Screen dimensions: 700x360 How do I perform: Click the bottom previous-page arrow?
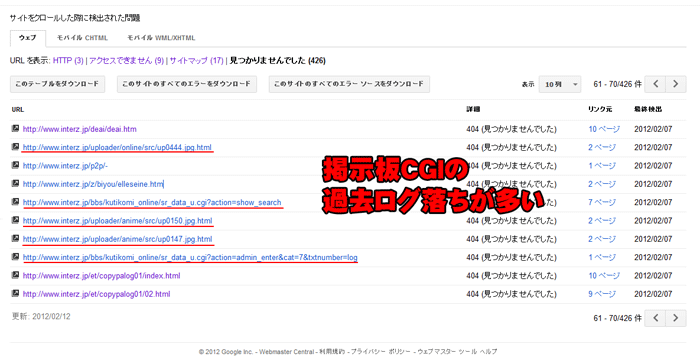click(655, 318)
